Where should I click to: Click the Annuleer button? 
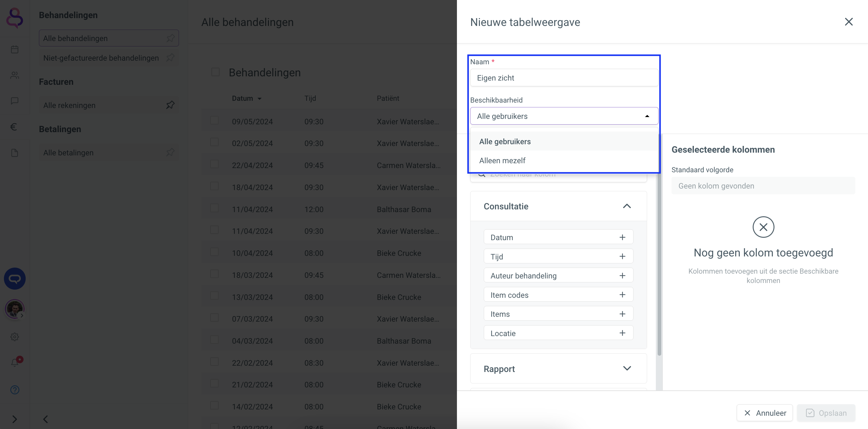[764, 413]
